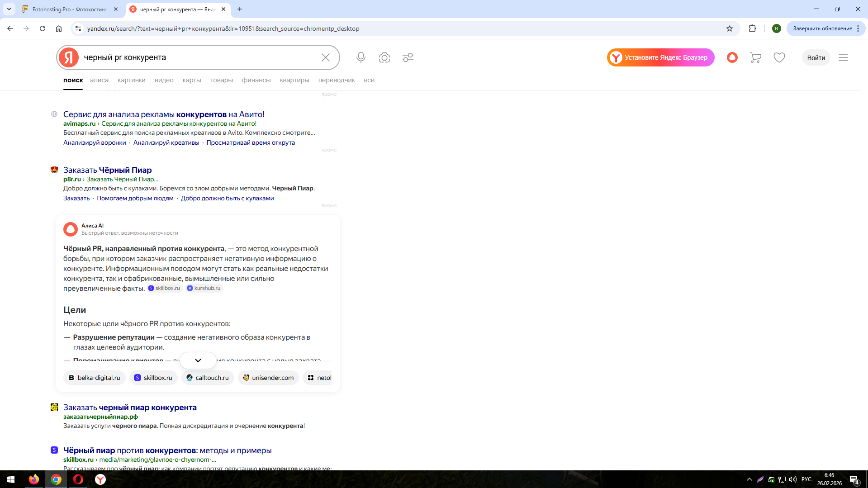Open search settings sliders icon
Screen dimensions: 868x488
coord(408,57)
